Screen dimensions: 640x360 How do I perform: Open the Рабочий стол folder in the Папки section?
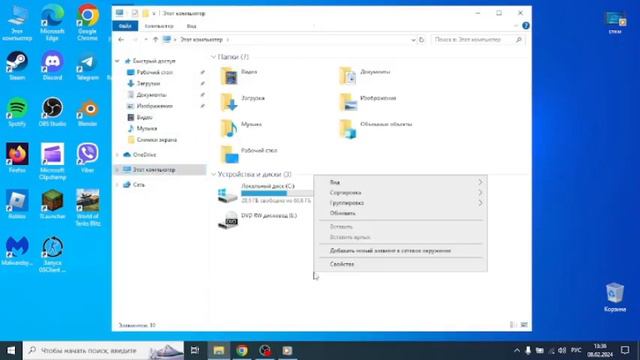tap(249, 154)
